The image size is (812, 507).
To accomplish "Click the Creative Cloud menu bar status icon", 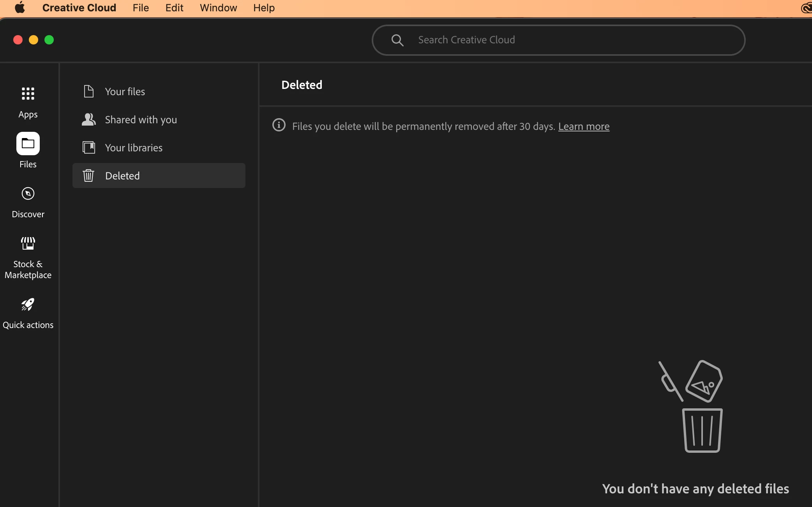I will pyautogui.click(x=806, y=8).
